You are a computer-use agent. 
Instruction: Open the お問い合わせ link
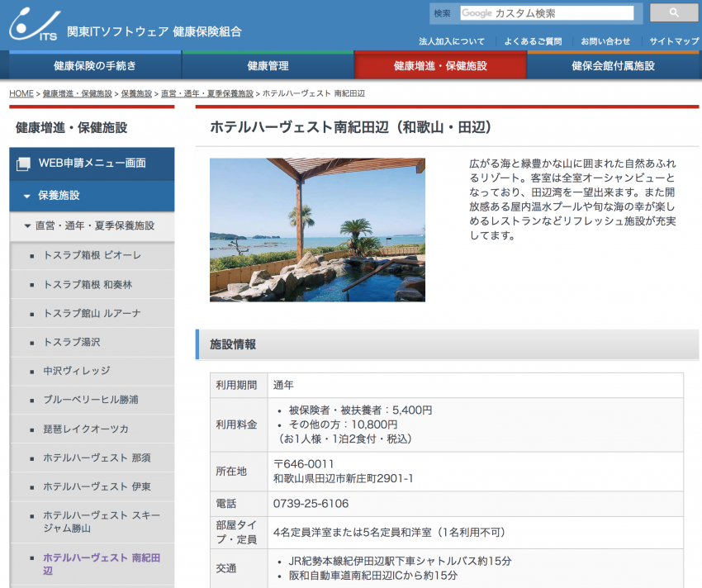click(x=605, y=41)
